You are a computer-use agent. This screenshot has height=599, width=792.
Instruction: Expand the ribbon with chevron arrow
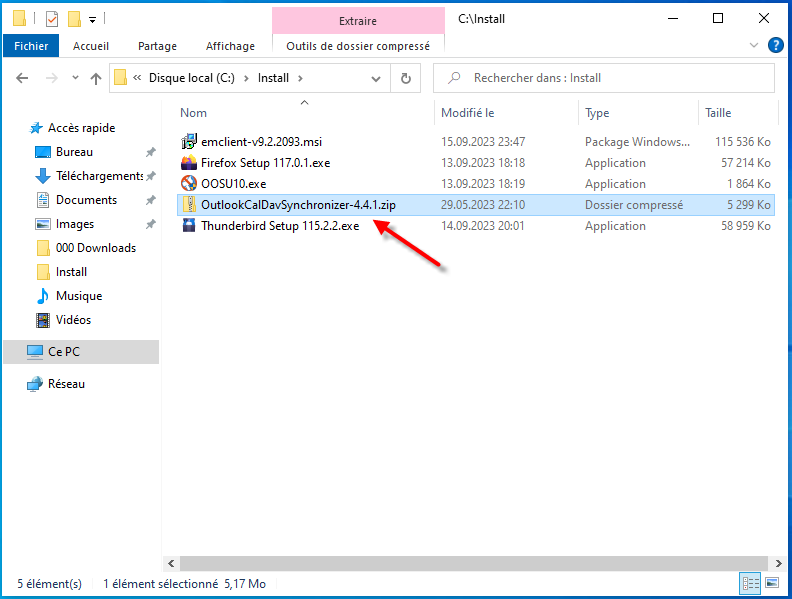pyautogui.click(x=754, y=45)
